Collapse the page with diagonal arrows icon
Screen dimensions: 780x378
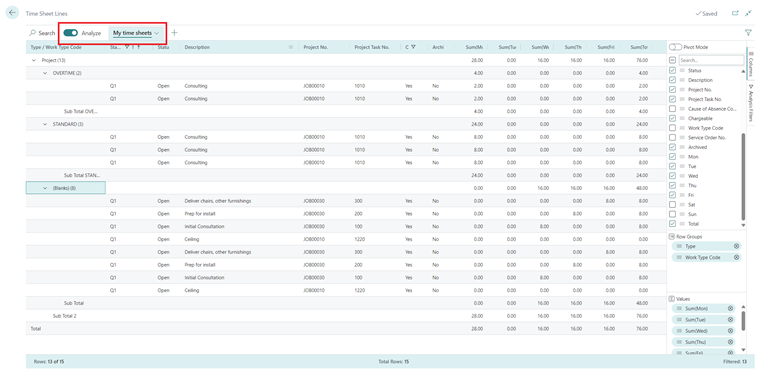tap(748, 13)
